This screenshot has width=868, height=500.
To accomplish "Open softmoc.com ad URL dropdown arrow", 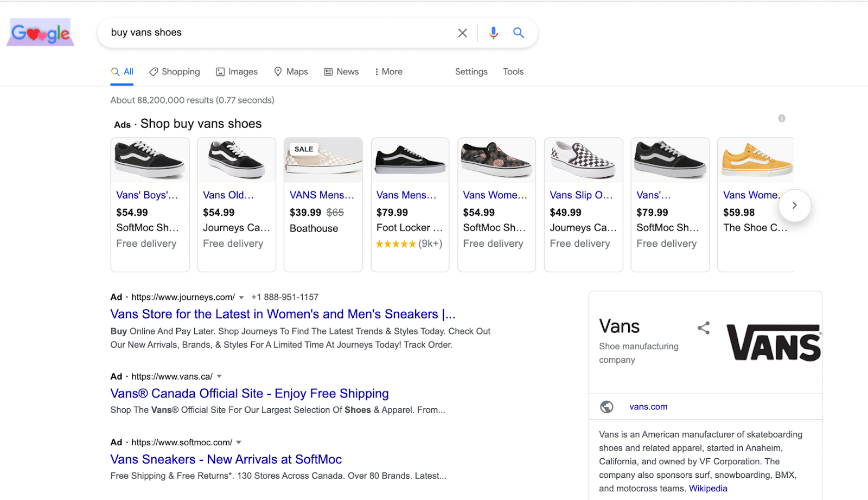I will (239, 443).
